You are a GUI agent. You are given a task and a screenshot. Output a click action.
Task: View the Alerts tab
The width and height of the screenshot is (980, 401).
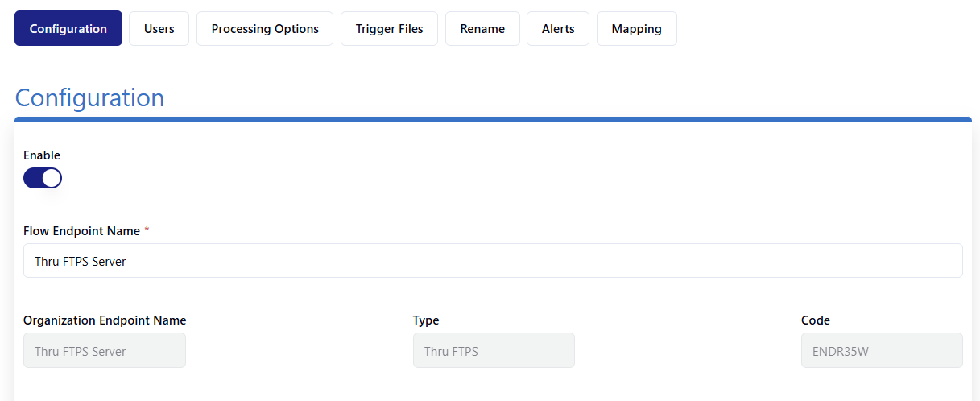(558, 28)
